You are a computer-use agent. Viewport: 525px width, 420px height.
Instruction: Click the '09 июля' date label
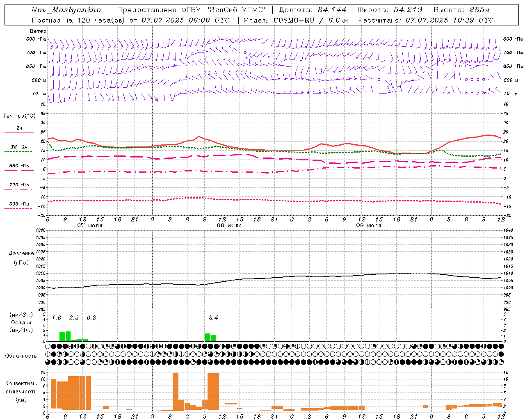tap(369, 226)
